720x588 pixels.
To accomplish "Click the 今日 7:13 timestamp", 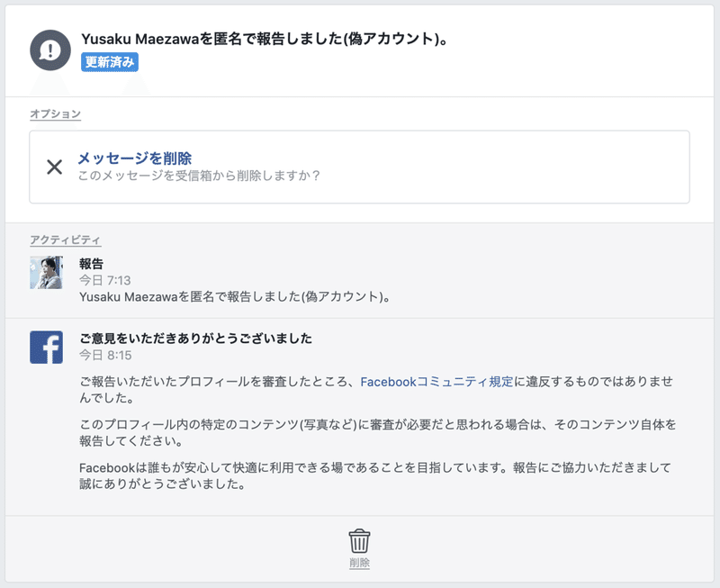I will click(x=104, y=280).
